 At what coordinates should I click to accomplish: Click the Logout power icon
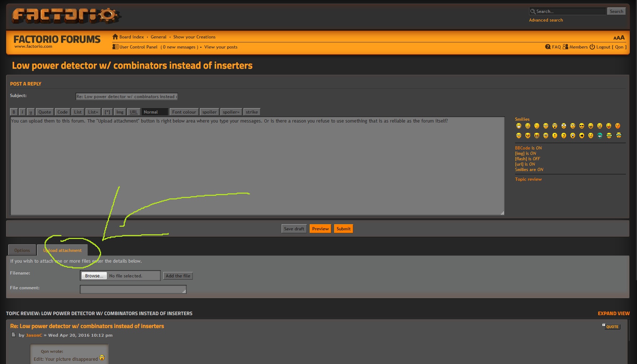tap(592, 47)
